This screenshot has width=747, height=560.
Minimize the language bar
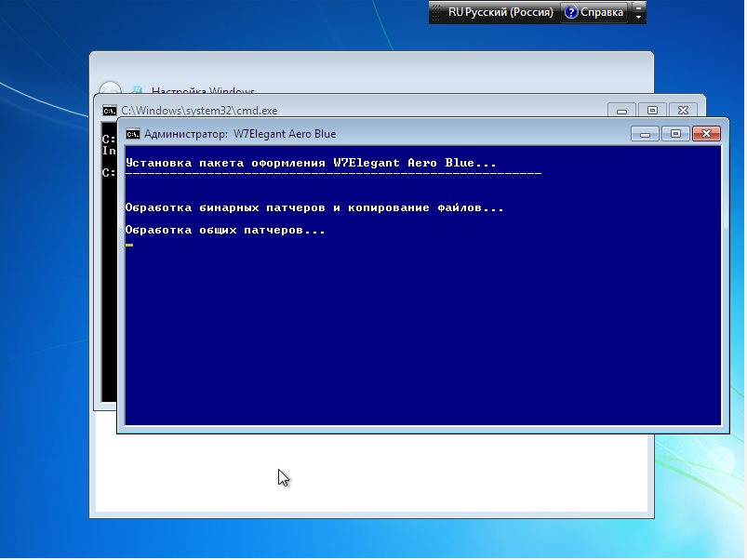tap(638, 7)
